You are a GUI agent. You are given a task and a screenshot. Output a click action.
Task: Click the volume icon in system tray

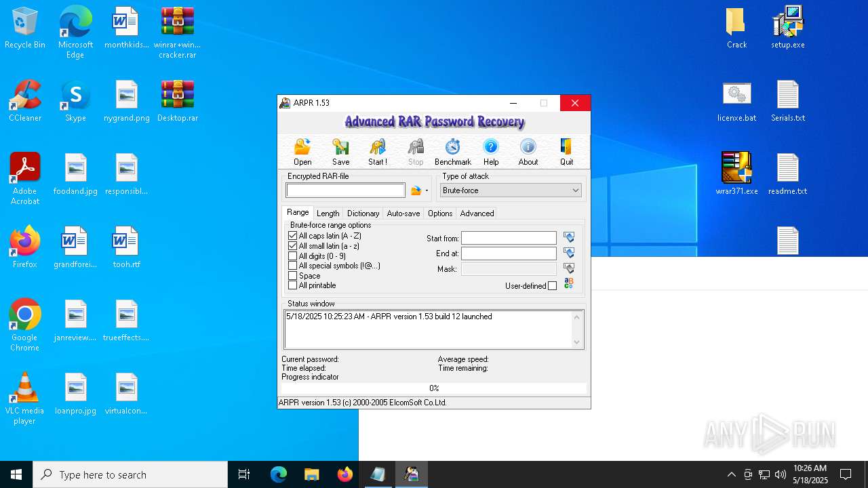click(781, 474)
